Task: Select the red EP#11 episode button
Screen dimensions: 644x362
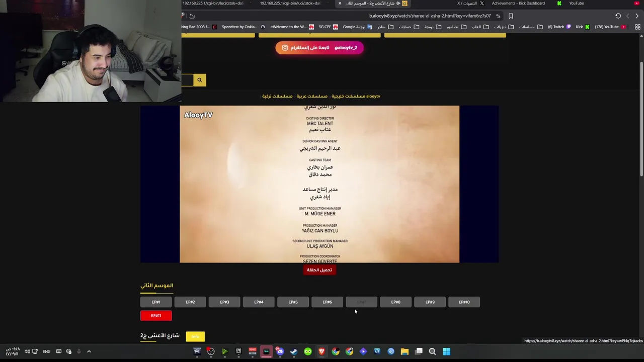Action: pos(156,316)
